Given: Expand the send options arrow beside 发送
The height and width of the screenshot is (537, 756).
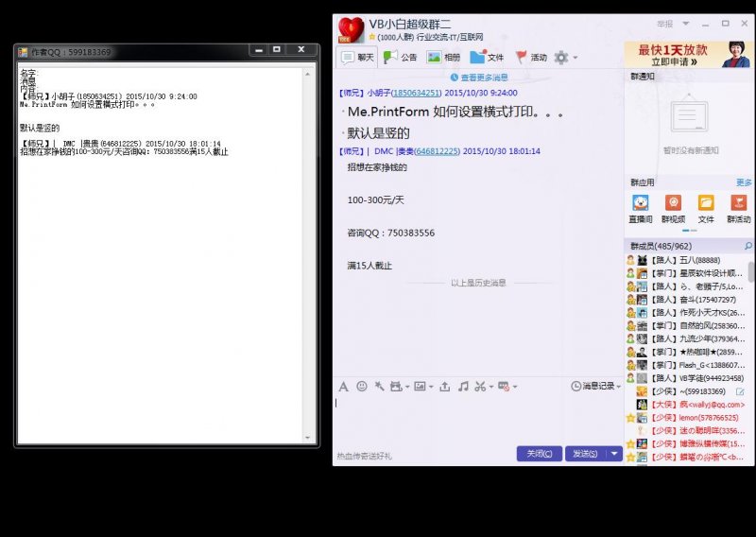Looking at the screenshot, I should pyautogui.click(x=614, y=454).
